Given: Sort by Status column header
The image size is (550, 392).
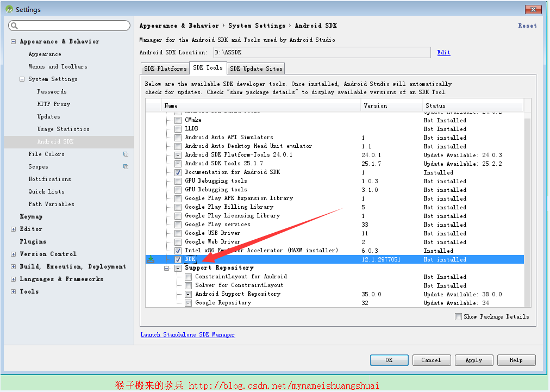Looking at the screenshot, I should click(x=473, y=105).
